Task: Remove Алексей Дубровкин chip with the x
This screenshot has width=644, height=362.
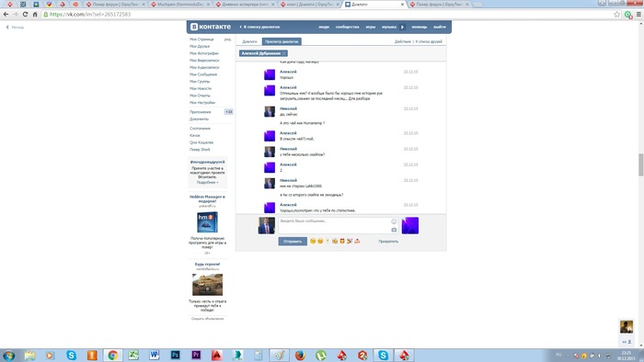Action: click(284, 53)
